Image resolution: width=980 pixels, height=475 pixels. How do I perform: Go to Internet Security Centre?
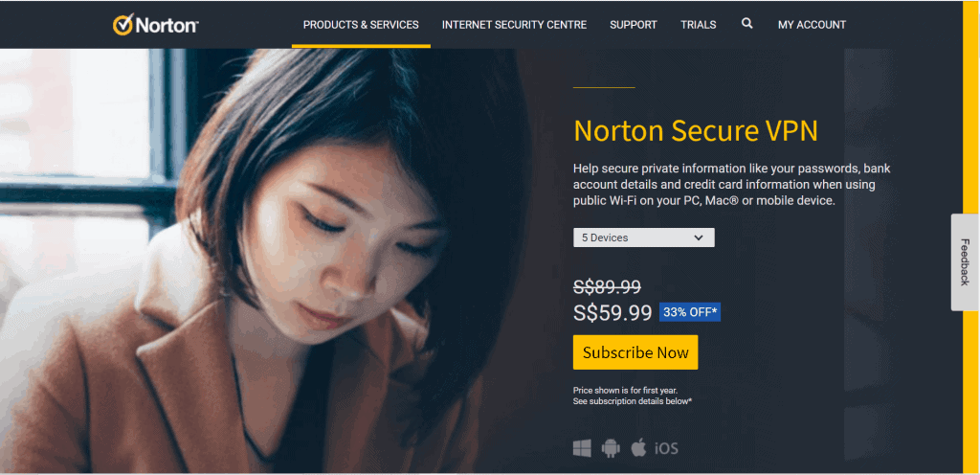514,25
